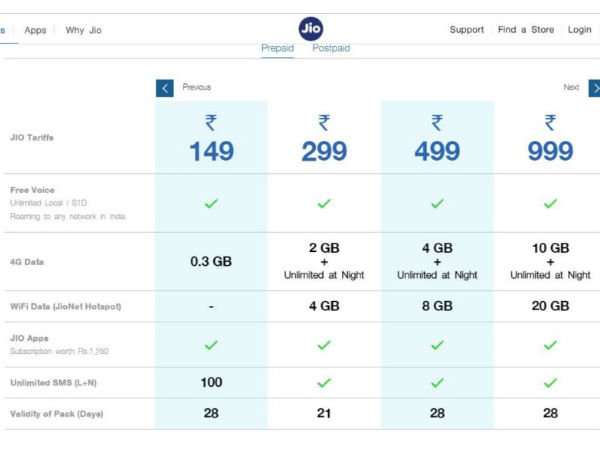Click rupee symbol above 149 plan
Viewport: 600px width, 450px height.
click(x=211, y=123)
